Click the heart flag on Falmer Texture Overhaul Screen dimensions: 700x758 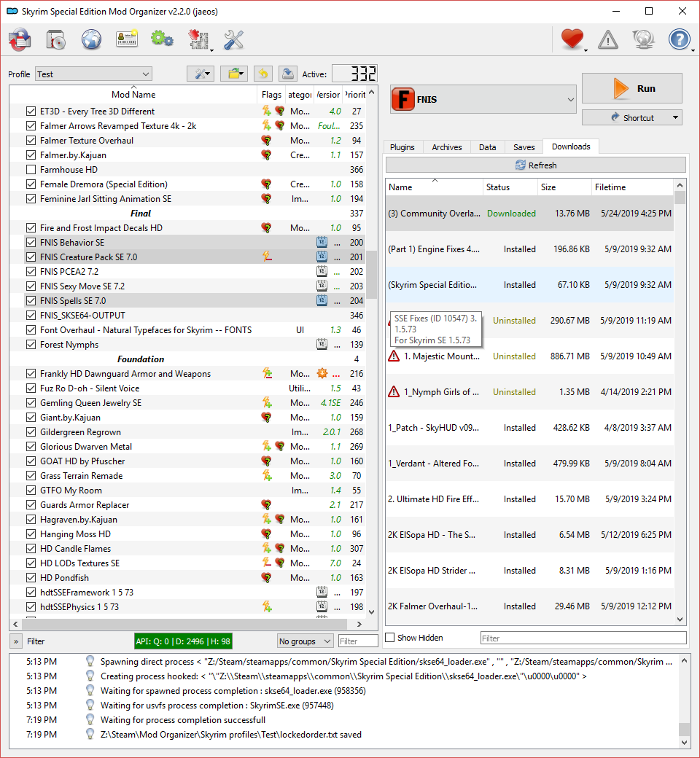point(266,140)
